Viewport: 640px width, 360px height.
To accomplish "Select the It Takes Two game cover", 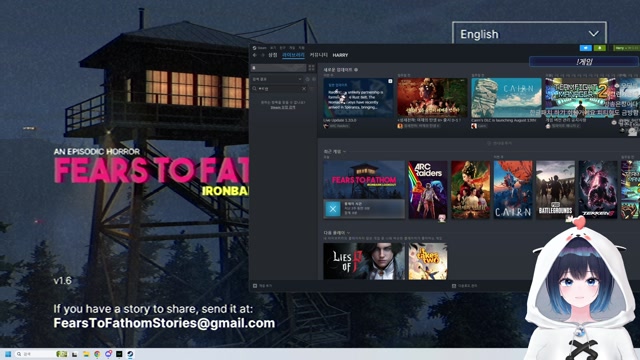I will [x=428, y=261].
